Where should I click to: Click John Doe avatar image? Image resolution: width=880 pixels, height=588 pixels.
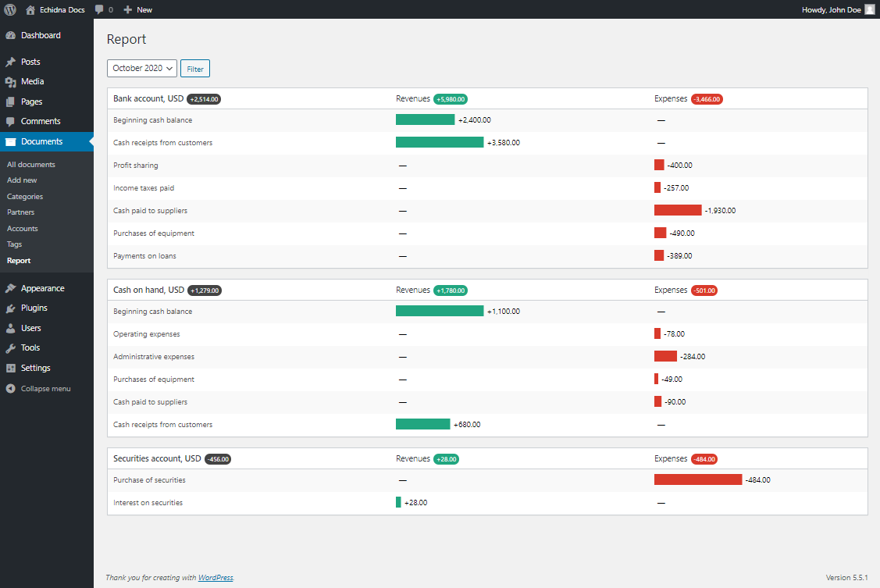pos(869,9)
